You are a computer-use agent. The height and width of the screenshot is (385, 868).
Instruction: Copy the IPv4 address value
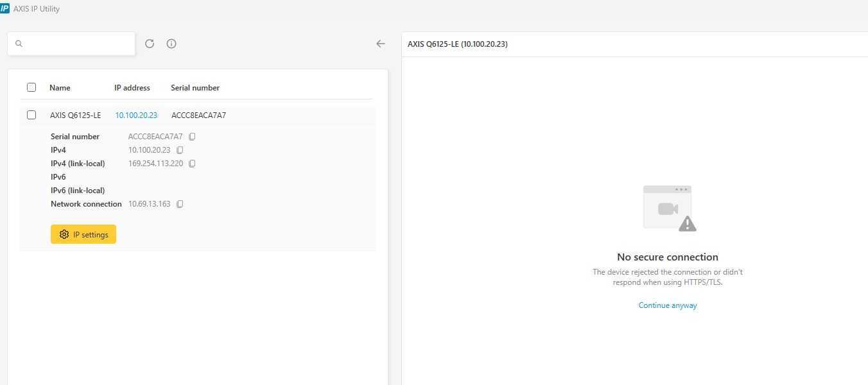(x=180, y=150)
